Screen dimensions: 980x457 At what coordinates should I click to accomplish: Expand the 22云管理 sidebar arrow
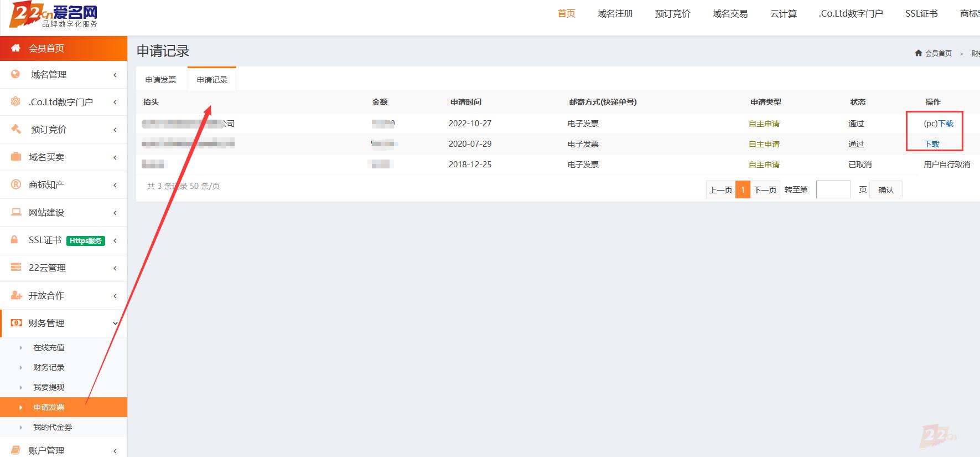click(x=115, y=268)
